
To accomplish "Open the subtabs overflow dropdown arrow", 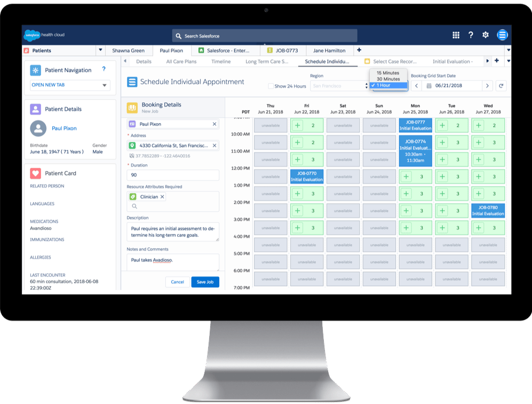I will [508, 61].
